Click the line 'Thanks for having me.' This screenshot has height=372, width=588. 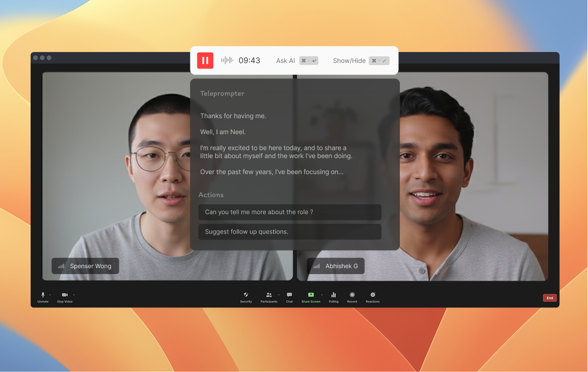233,116
